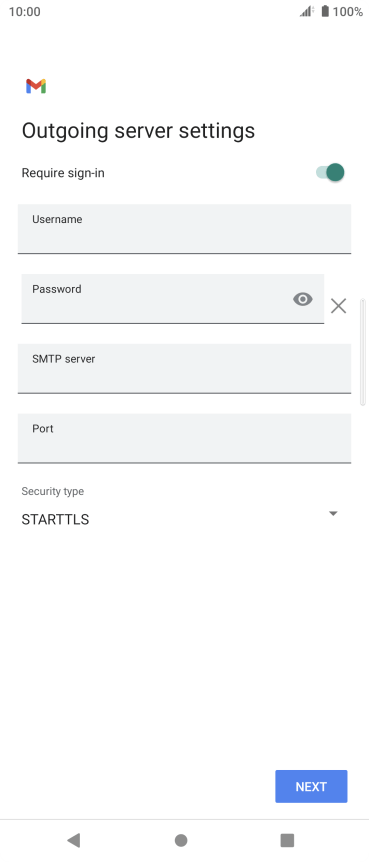This screenshot has height=862, width=369.
Task: Tap the Security type label
Action: click(53, 491)
